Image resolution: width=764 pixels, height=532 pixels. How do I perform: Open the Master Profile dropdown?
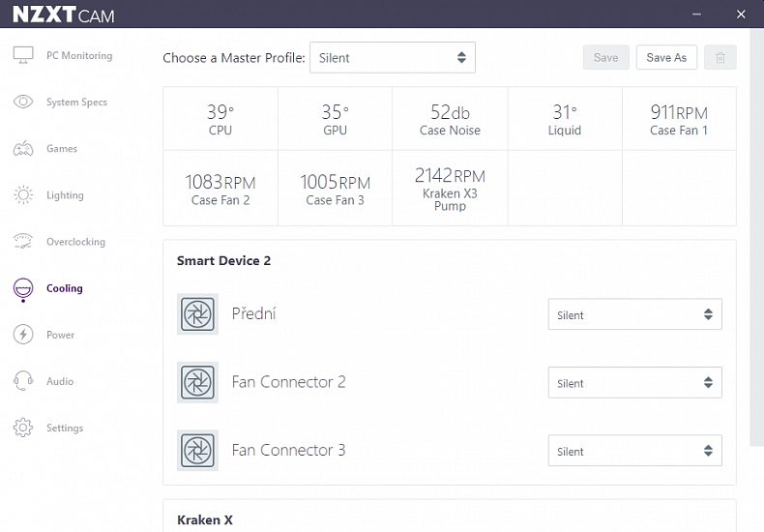pos(392,58)
